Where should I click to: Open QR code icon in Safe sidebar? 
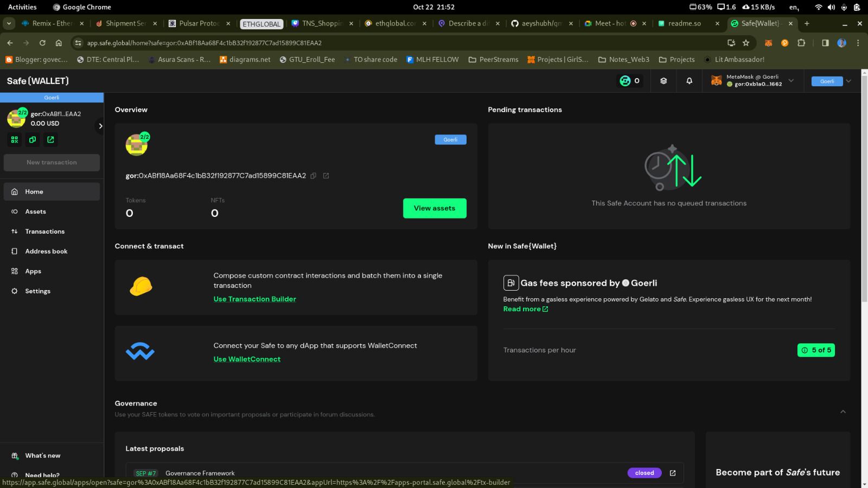point(15,140)
